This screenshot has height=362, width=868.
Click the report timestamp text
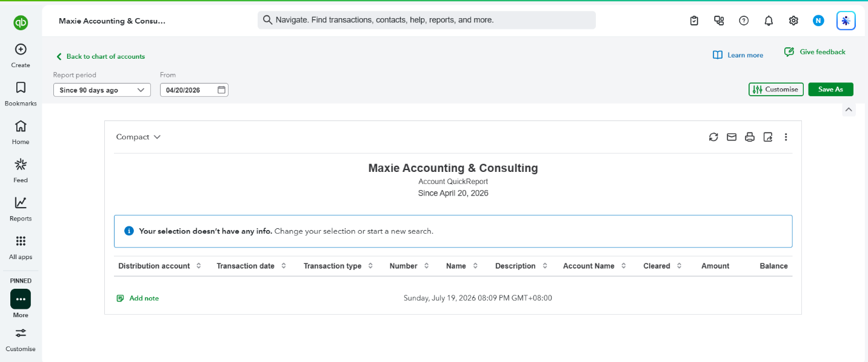478,298
